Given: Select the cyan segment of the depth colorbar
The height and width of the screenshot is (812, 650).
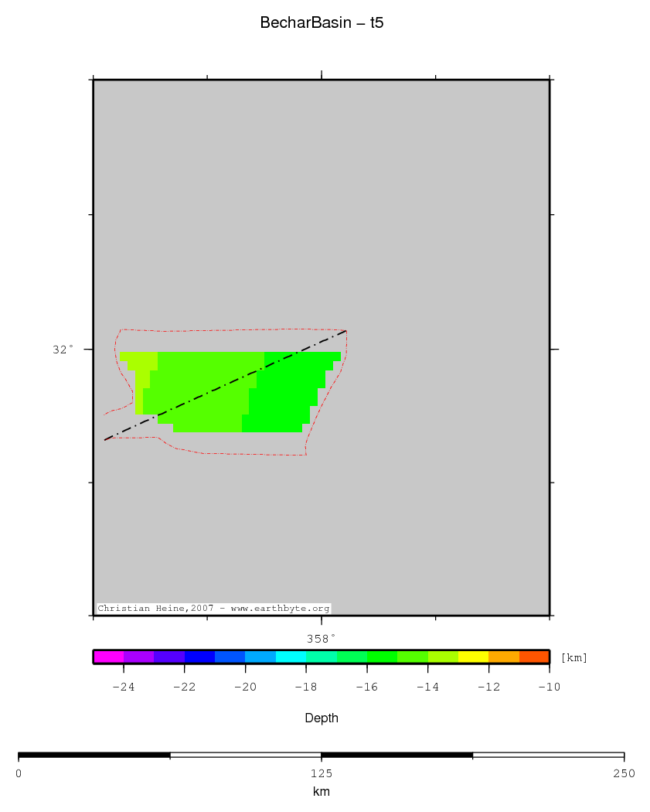Looking at the screenshot, I should tap(291, 657).
